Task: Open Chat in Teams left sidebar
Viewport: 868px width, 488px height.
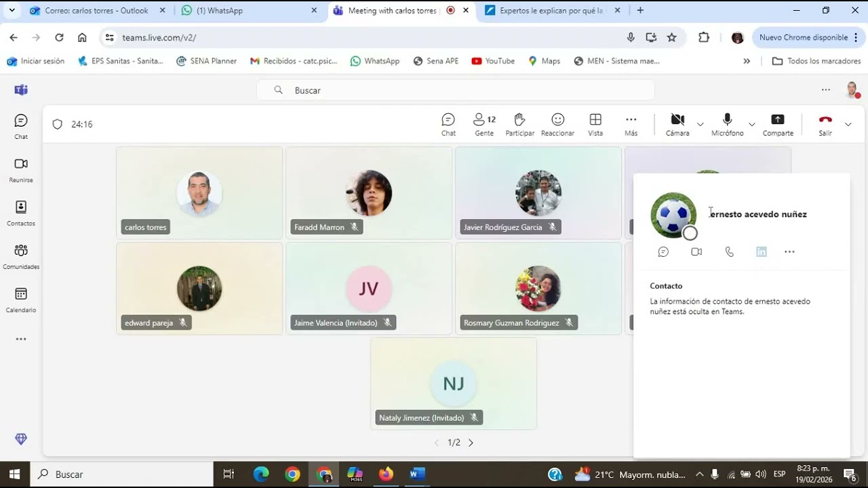Action: [x=21, y=126]
